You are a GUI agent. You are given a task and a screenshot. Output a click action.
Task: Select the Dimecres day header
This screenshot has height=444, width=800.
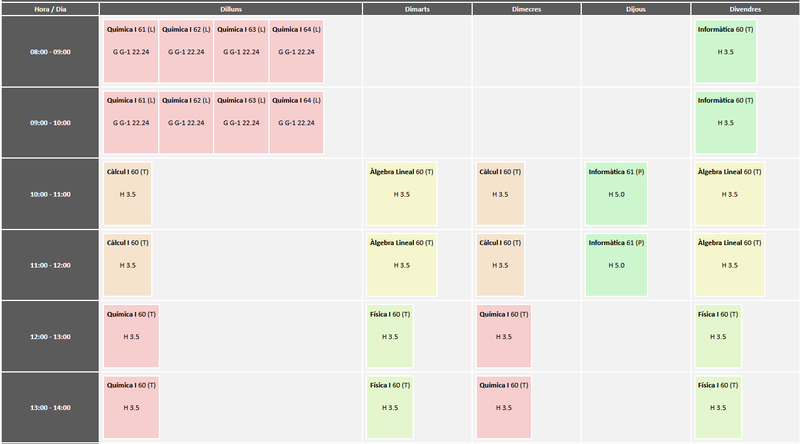526,9
